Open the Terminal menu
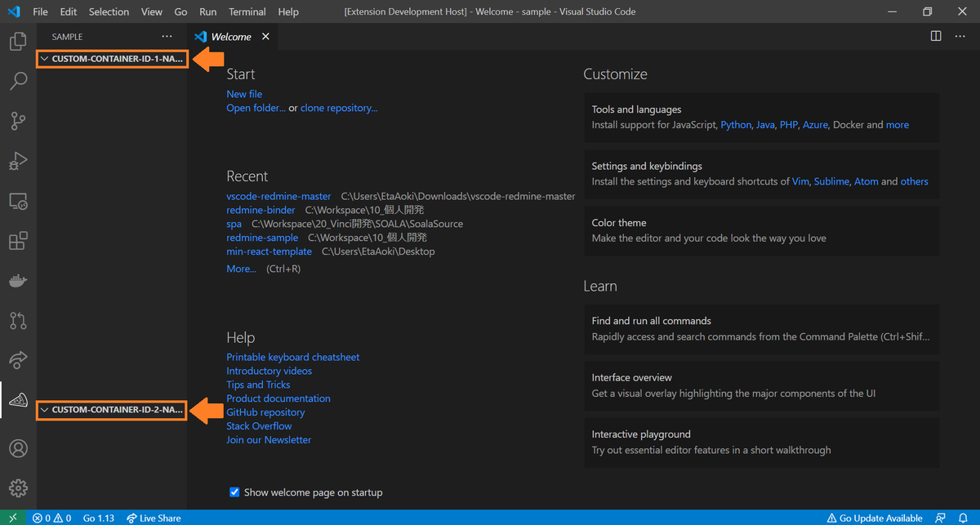The image size is (980, 525). click(x=247, y=11)
